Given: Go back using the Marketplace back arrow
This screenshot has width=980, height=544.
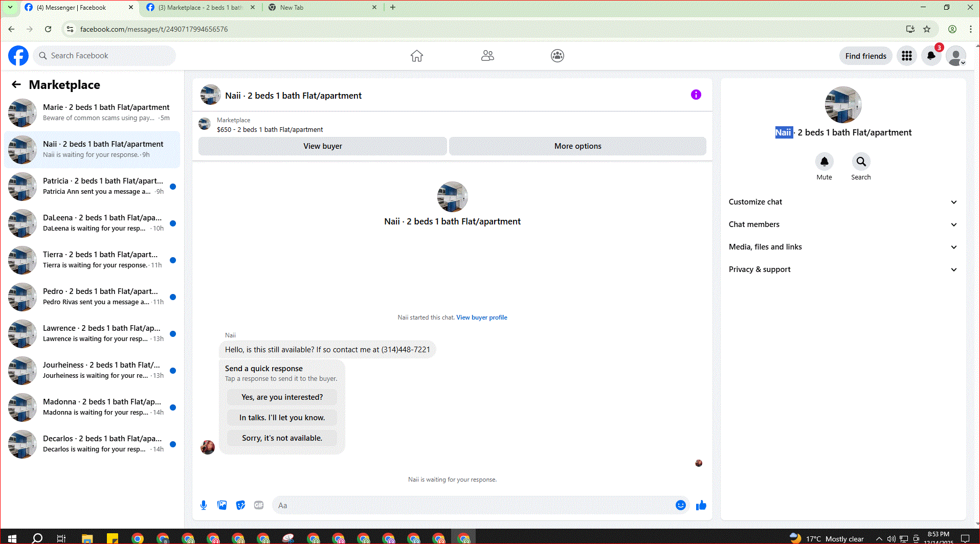Looking at the screenshot, I should click(x=16, y=85).
